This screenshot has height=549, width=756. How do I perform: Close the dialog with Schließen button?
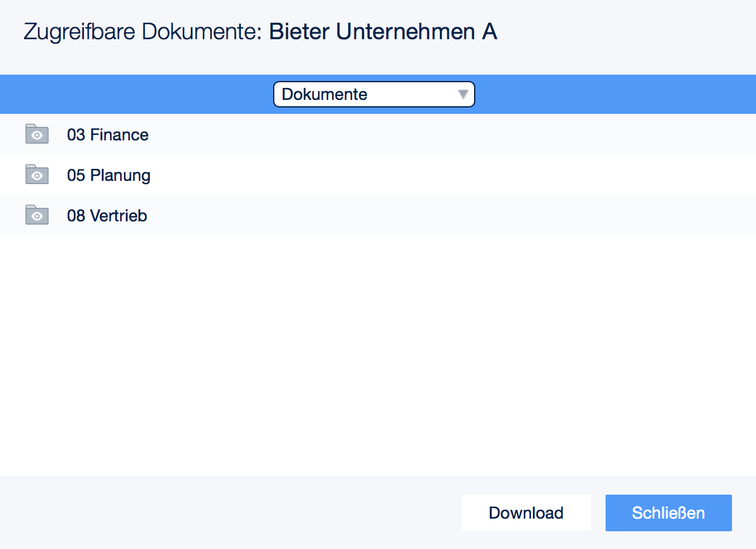click(668, 513)
